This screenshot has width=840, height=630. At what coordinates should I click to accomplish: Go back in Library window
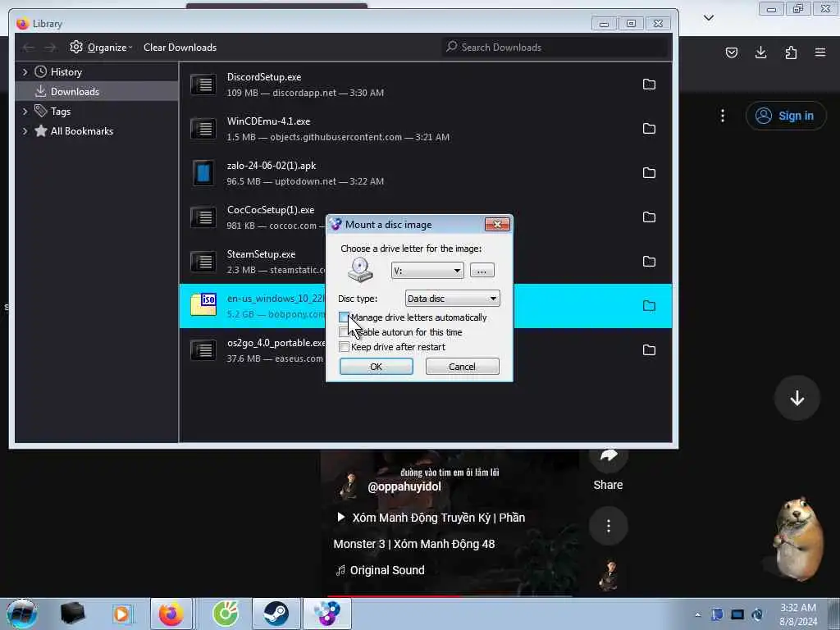point(29,48)
